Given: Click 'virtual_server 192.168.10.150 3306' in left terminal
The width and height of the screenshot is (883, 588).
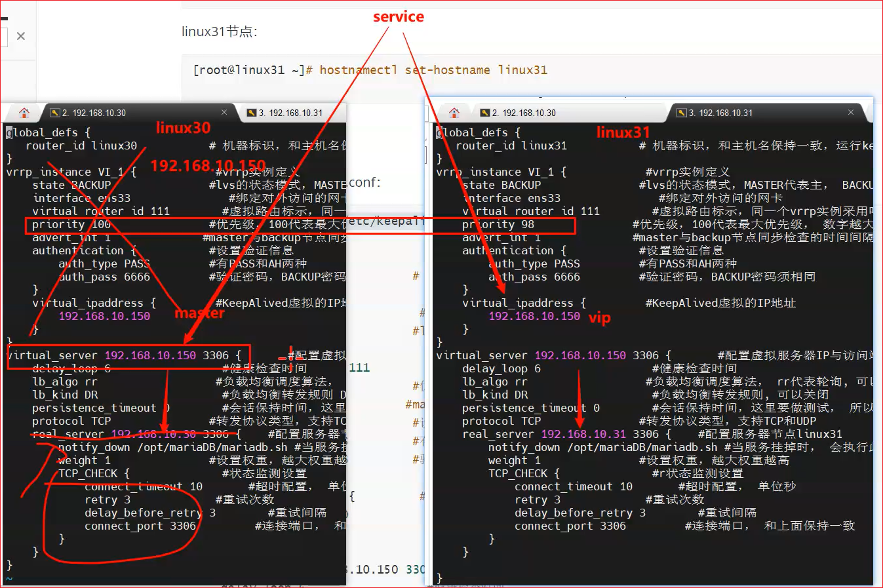Looking at the screenshot, I should coord(117,355).
